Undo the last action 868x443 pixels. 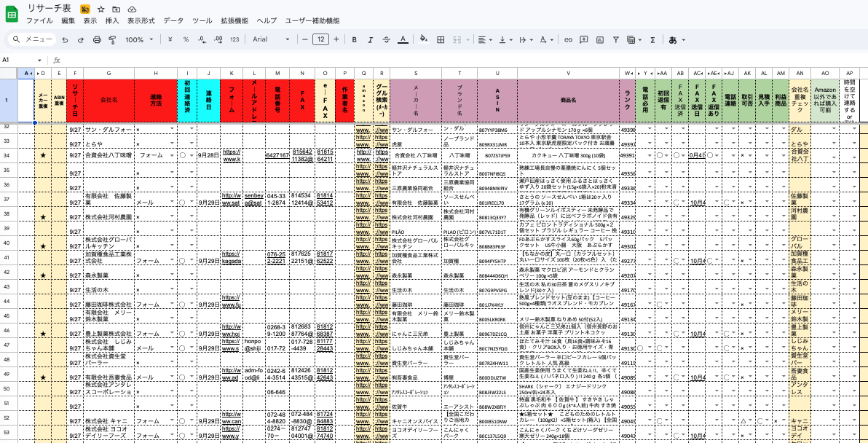(x=66, y=40)
